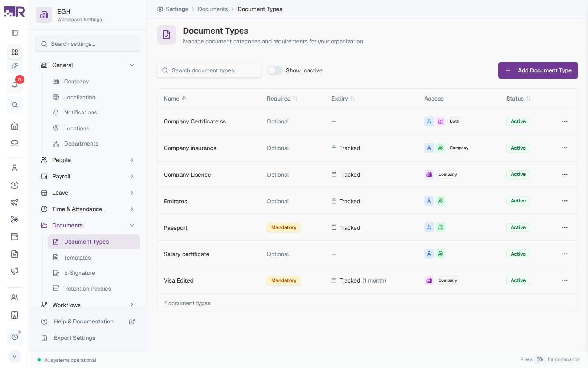Screen dimensions: 588x368
Task: Click Add Document Type button
Action: pos(538,70)
